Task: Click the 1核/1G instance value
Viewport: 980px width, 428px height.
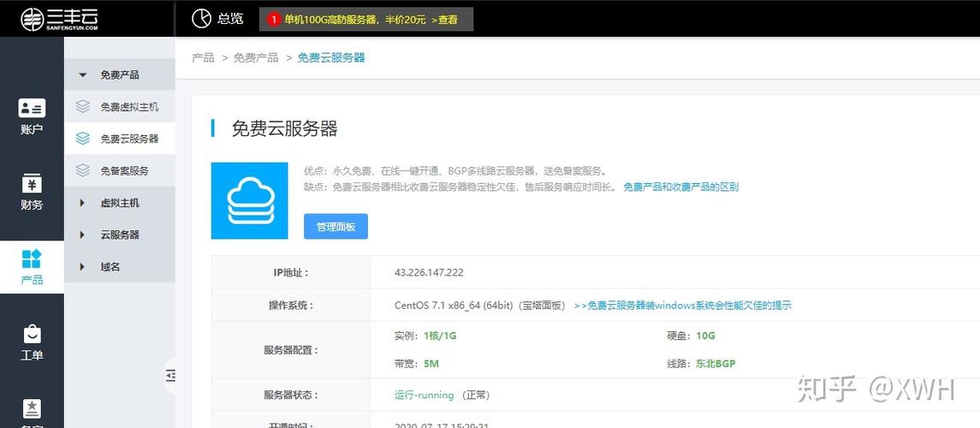Action: pyautogui.click(x=440, y=336)
